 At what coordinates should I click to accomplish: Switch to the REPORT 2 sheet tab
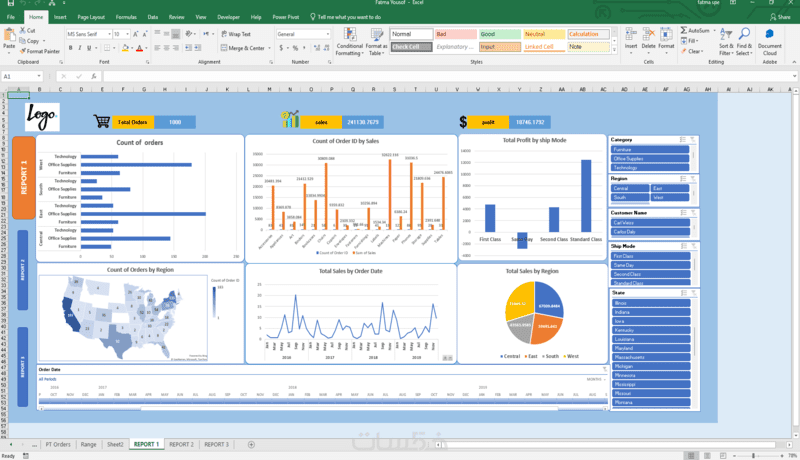click(181, 445)
